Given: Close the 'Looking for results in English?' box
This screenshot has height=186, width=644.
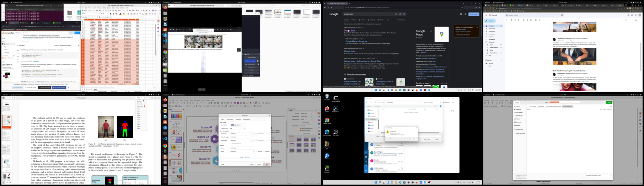Looking at the screenshot, I should 477,27.
